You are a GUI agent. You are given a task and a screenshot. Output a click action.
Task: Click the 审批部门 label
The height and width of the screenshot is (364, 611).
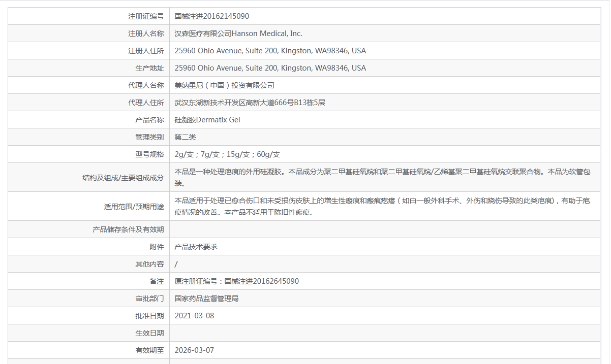(x=149, y=299)
